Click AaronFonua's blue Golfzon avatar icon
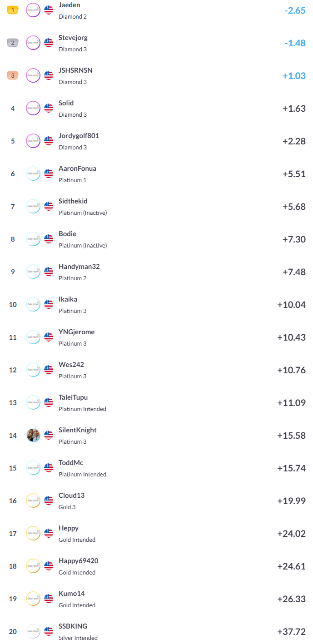 [x=33, y=173]
